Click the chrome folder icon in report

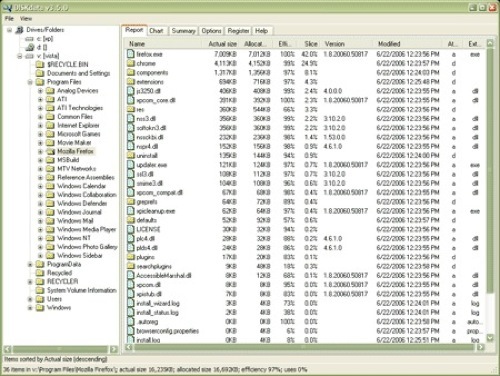tap(131, 63)
